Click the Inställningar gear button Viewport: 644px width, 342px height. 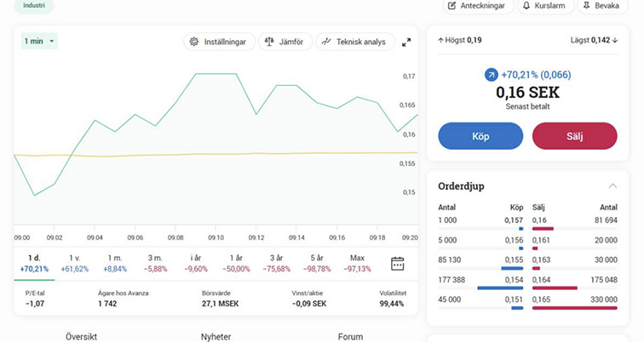coord(219,42)
